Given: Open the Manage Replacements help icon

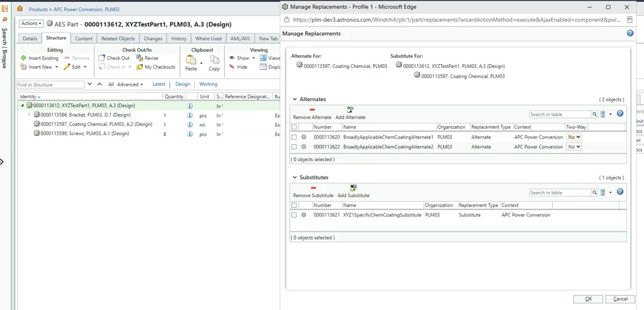Looking at the screenshot, I should click(x=630, y=33).
